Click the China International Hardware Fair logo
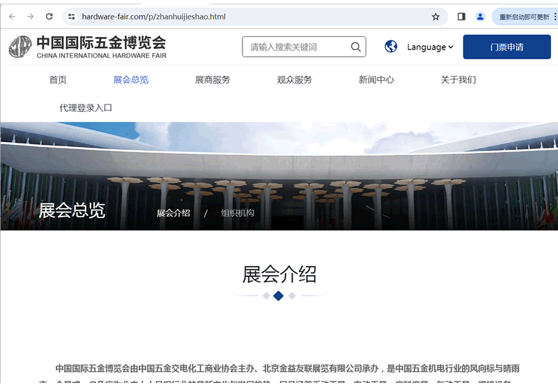This screenshot has height=392, width=558. click(88, 47)
